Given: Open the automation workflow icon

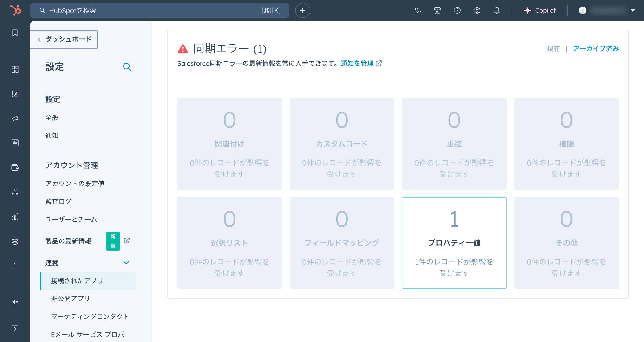Looking at the screenshot, I should pos(15,192).
